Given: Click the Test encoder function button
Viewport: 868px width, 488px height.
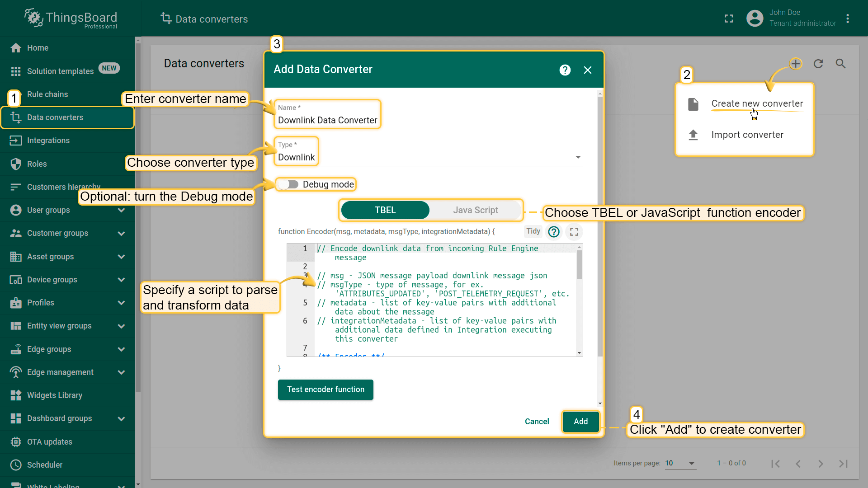Looking at the screenshot, I should coord(325,389).
